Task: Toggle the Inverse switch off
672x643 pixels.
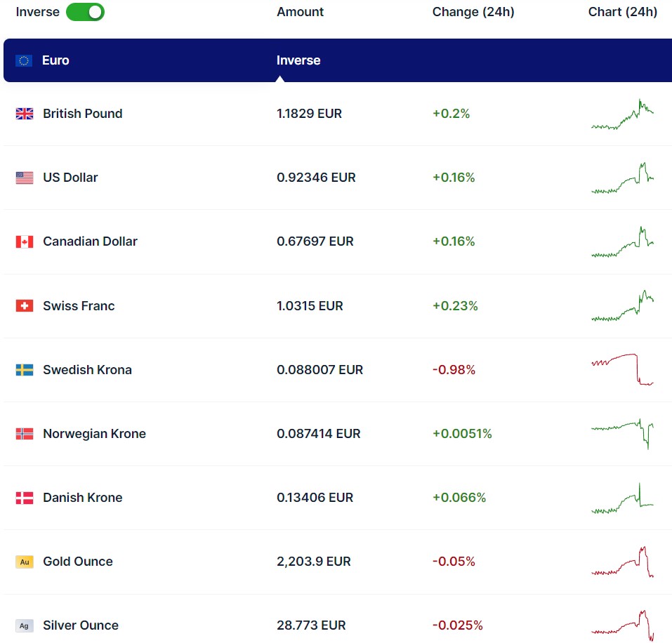Action: (85, 12)
